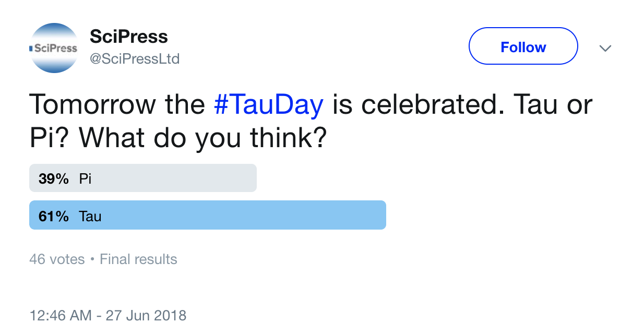Click the 61% Tau percentage label
Screen dimensions: 644x335
click(54, 216)
